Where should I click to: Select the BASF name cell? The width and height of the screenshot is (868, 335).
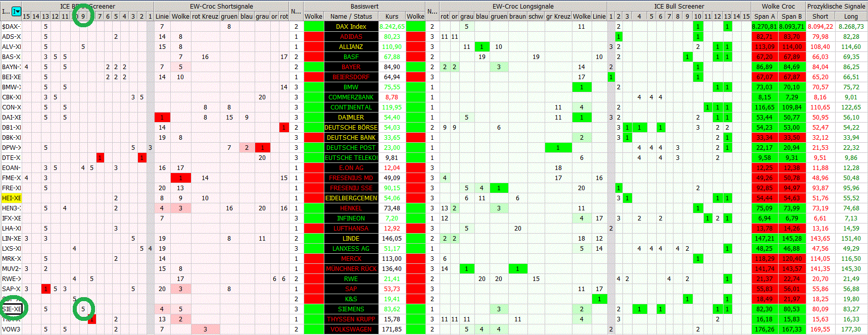click(351, 57)
